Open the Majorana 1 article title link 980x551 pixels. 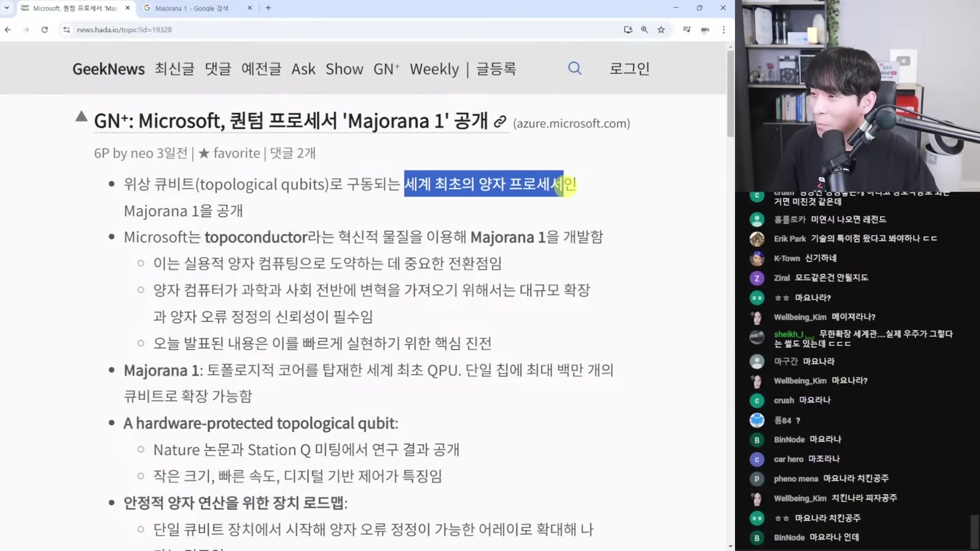[x=291, y=120]
